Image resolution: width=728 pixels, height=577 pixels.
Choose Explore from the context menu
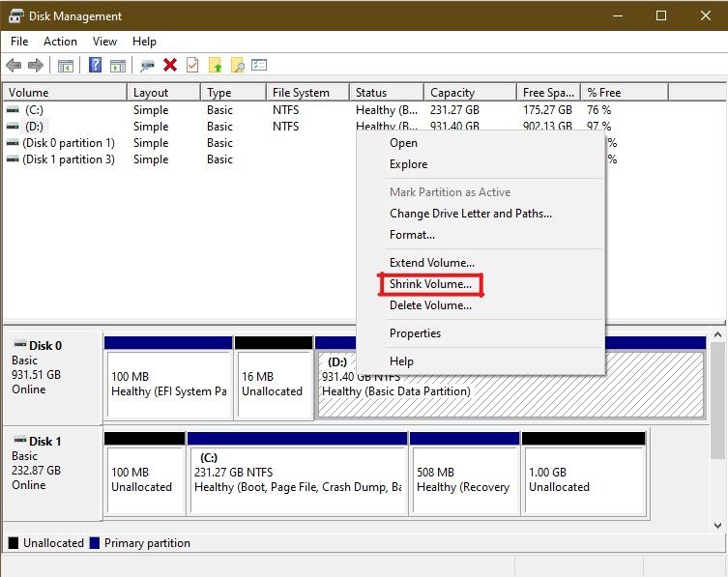coord(480,164)
